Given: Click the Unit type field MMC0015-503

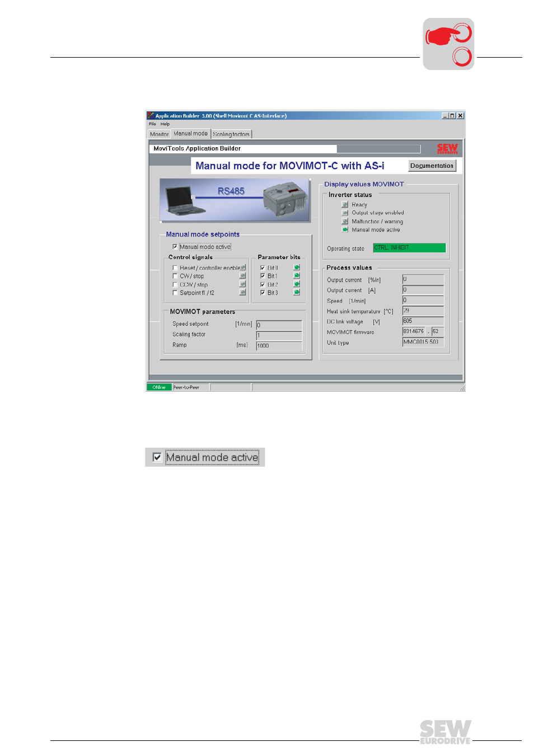Looking at the screenshot, I should [x=423, y=342].
